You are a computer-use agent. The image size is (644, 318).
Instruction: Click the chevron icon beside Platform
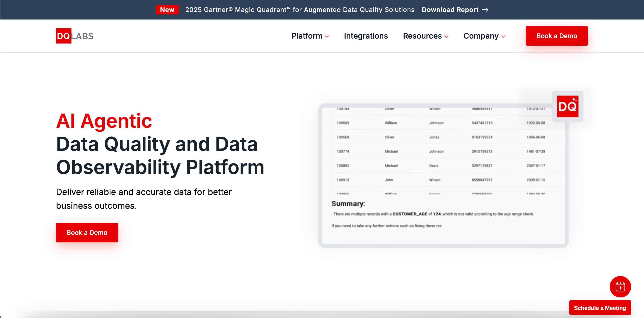point(327,37)
